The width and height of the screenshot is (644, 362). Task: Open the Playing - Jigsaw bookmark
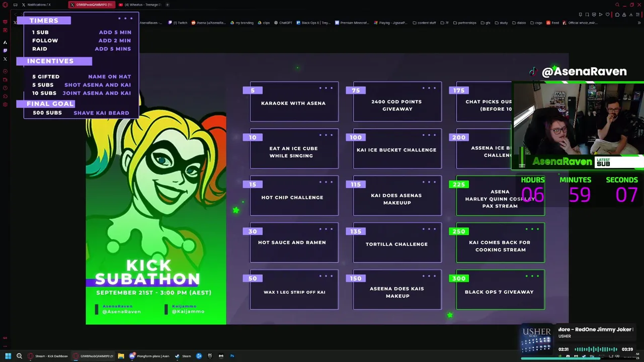click(391, 23)
